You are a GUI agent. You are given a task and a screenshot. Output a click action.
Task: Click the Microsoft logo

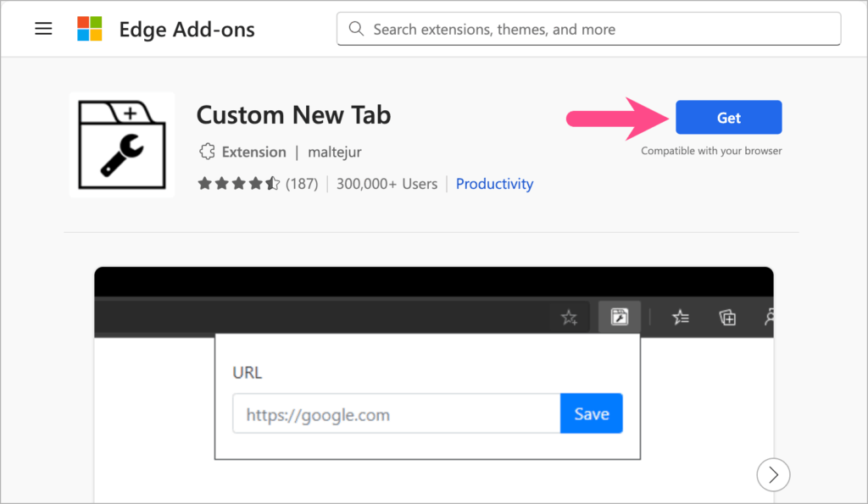coord(88,28)
